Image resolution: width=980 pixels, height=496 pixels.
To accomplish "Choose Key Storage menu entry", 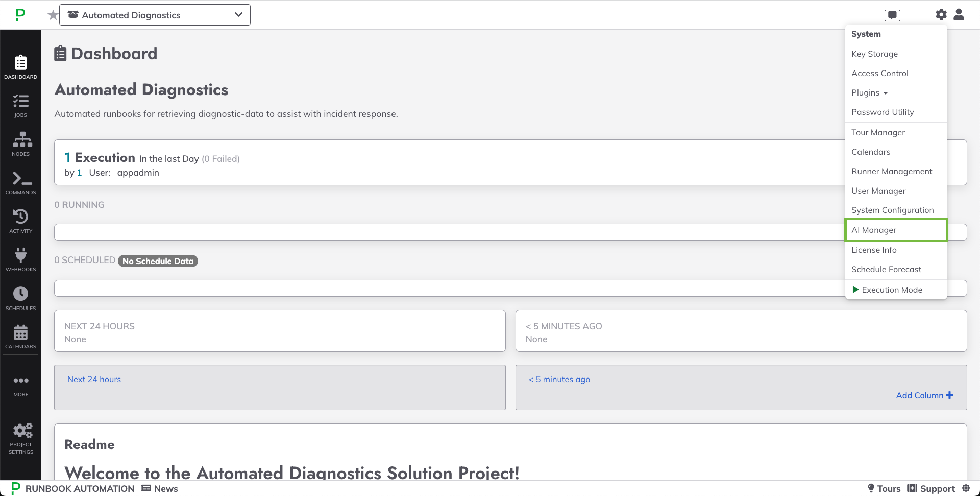I will (874, 54).
